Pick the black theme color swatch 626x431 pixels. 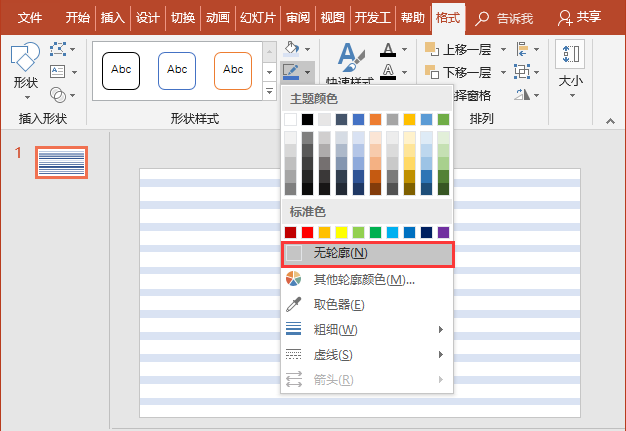[x=307, y=119]
